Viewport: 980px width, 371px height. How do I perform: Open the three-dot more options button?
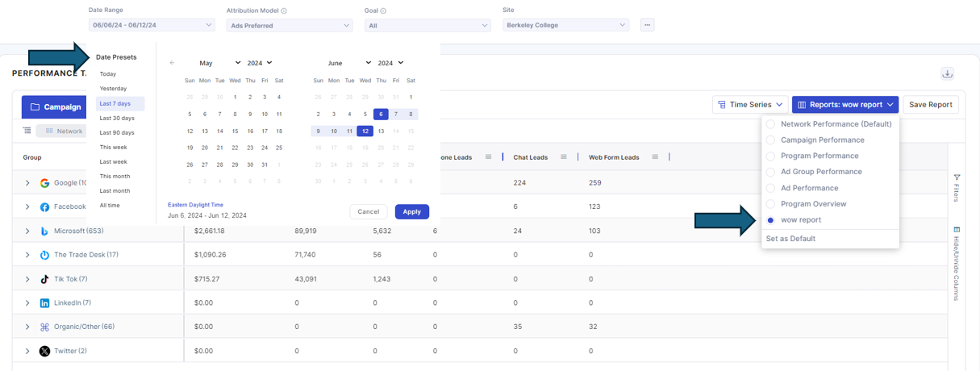pos(647,25)
